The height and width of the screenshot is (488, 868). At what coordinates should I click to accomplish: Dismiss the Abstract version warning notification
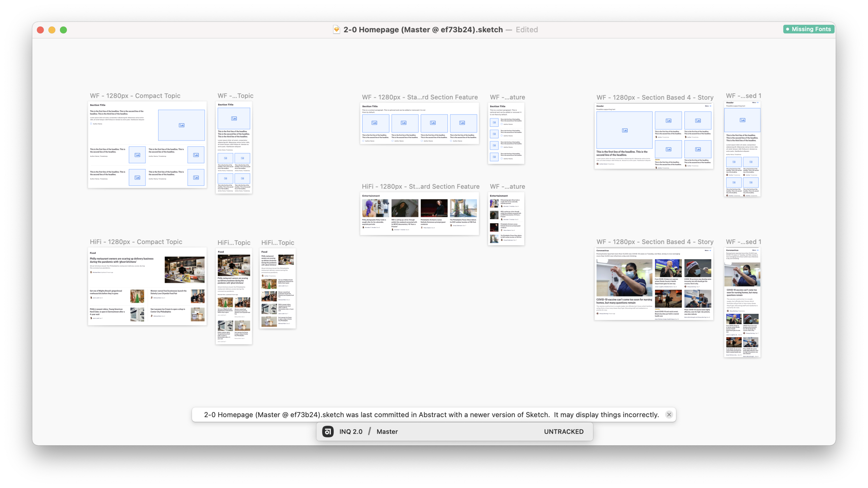click(x=669, y=414)
